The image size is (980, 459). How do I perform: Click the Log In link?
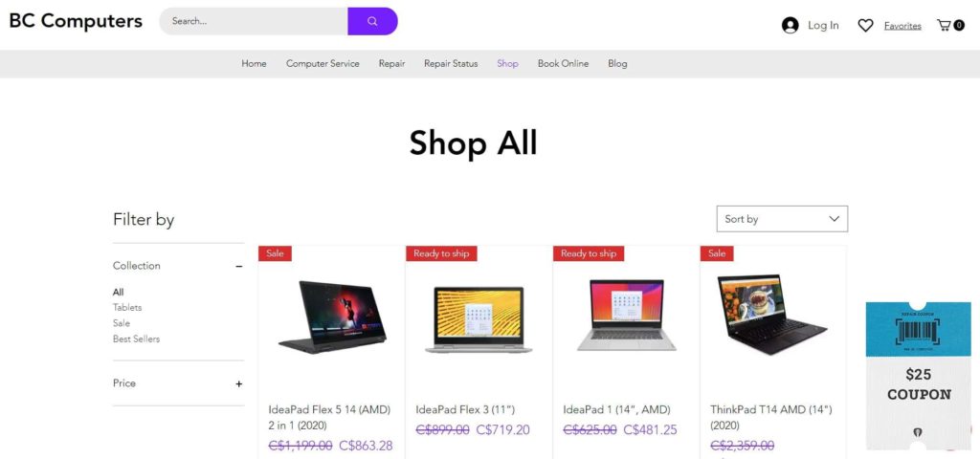pos(823,26)
